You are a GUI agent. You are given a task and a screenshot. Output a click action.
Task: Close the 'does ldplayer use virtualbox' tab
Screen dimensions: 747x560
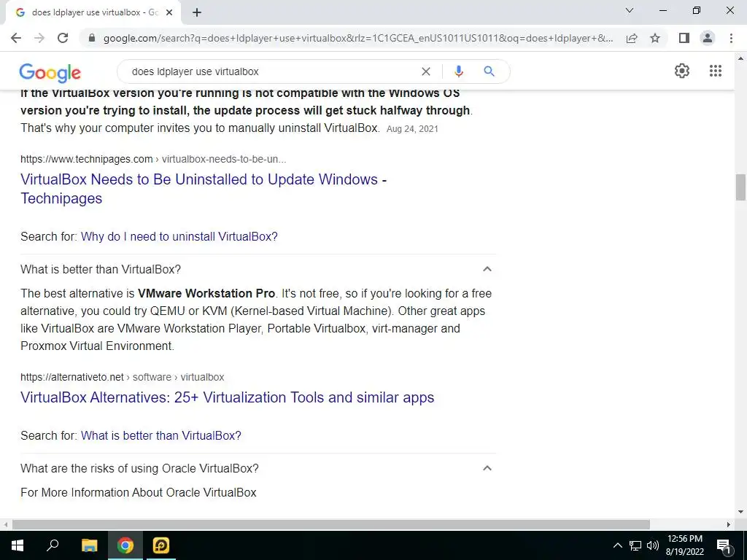pyautogui.click(x=169, y=12)
